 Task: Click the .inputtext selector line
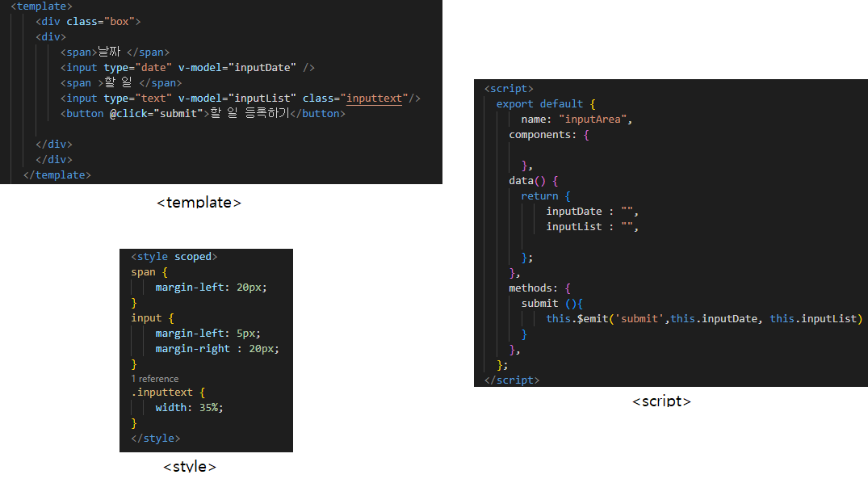pyautogui.click(x=168, y=393)
